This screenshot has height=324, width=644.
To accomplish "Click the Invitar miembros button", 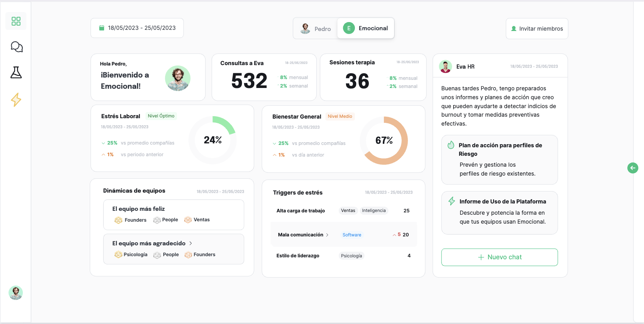I will click(537, 29).
